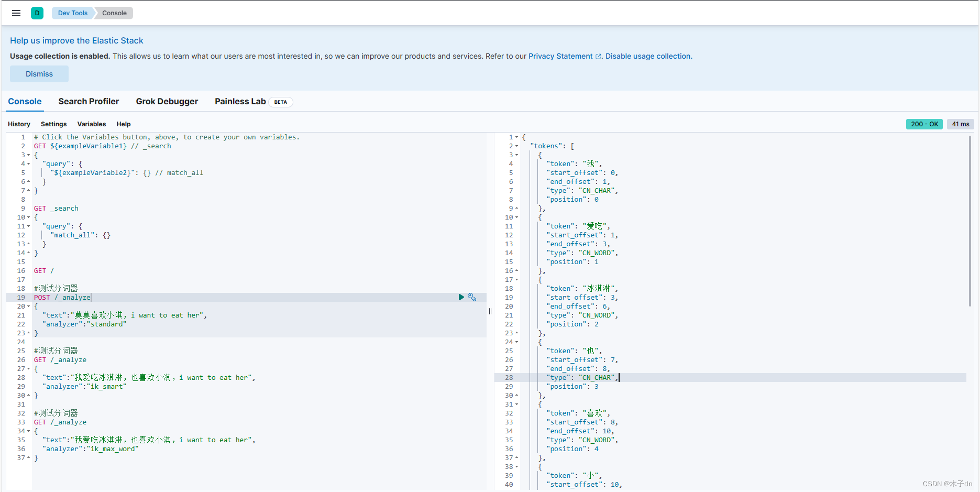This screenshot has height=492, width=980.
Task: Open console Help
Action: 124,124
